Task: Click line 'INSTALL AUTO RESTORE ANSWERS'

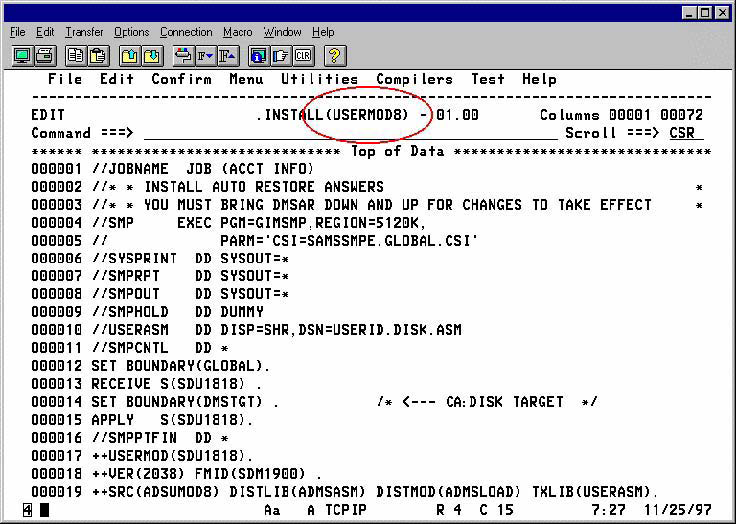Action: pyautogui.click(x=264, y=187)
